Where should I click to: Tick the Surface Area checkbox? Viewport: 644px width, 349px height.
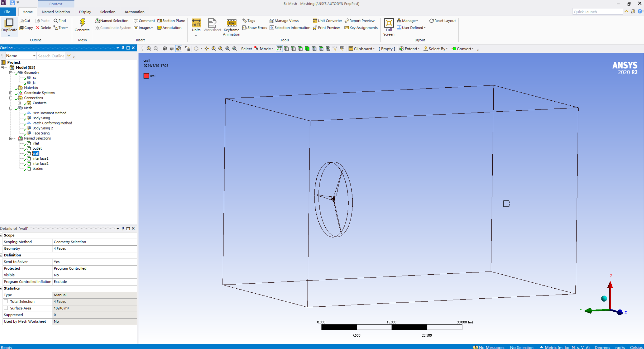coord(6,308)
